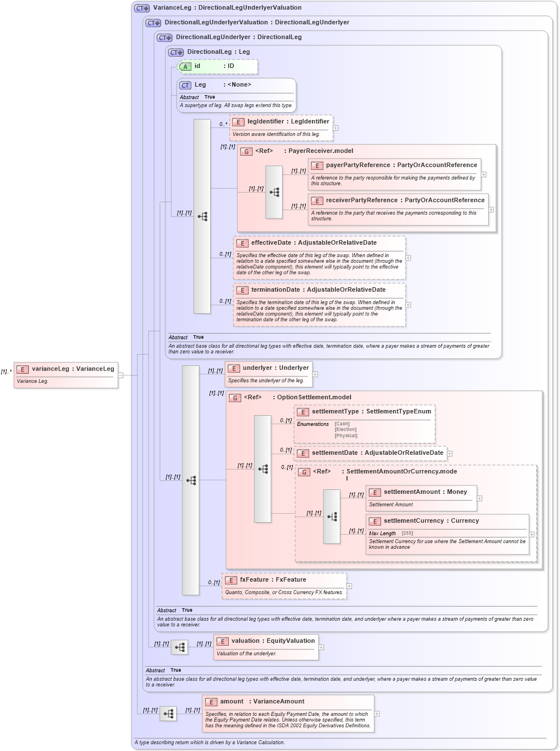Click the E icon of settlementAmount element
The height and width of the screenshot is (751, 560).
(x=375, y=493)
